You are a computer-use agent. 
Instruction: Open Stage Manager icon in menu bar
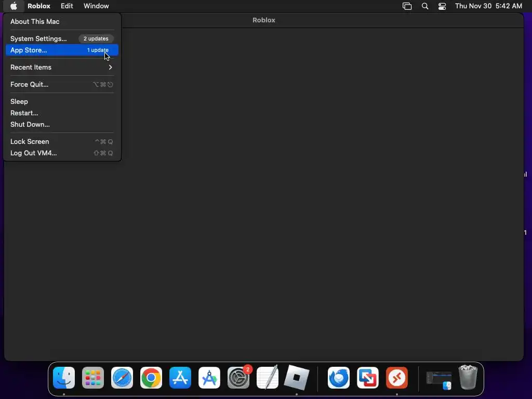pyautogui.click(x=407, y=6)
